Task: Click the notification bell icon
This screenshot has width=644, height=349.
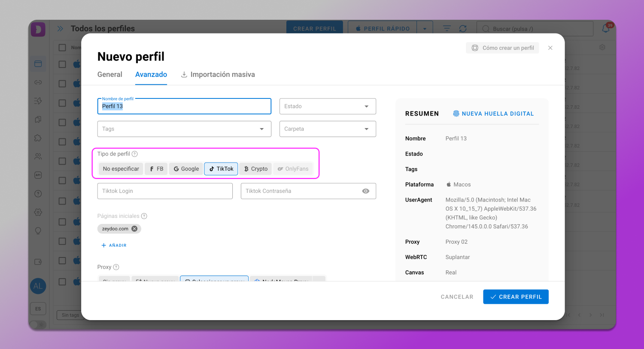Action: pyautogui.click(x=605, y=29)
